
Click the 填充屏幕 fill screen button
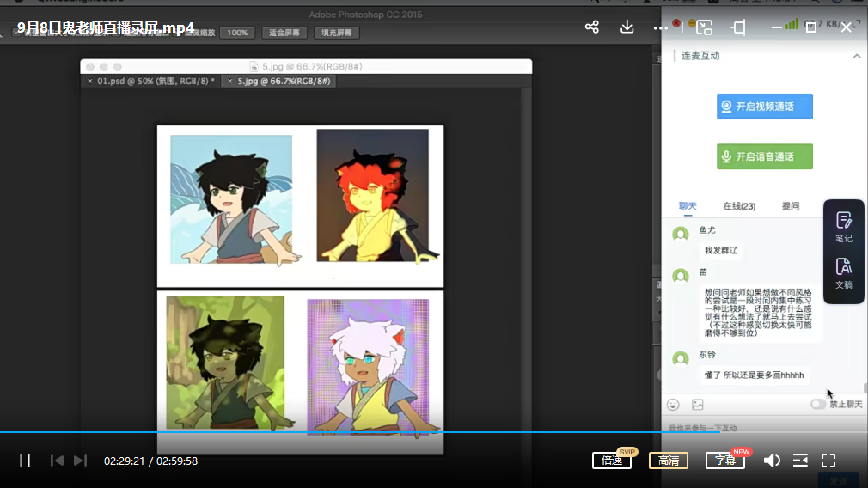pos(337,33)
